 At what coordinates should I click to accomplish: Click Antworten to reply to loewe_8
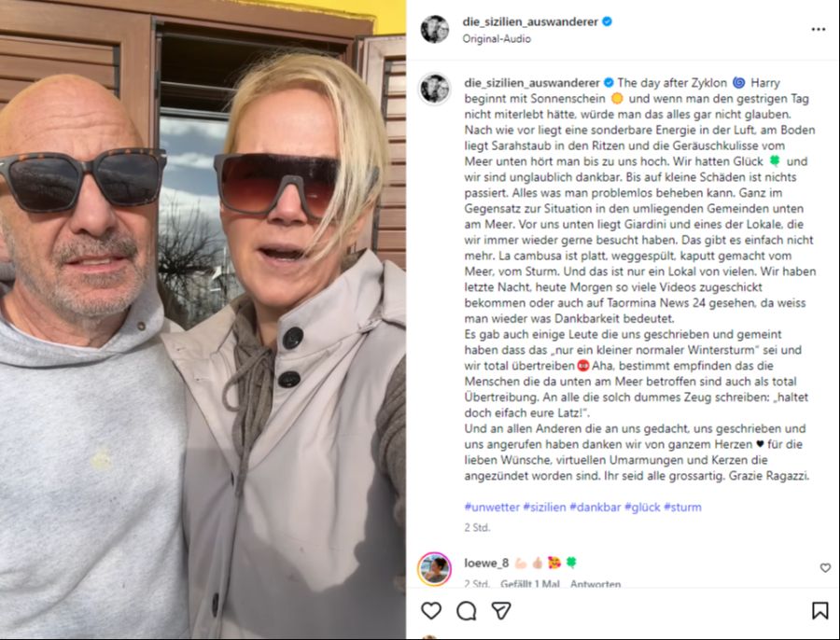[595, 583]
